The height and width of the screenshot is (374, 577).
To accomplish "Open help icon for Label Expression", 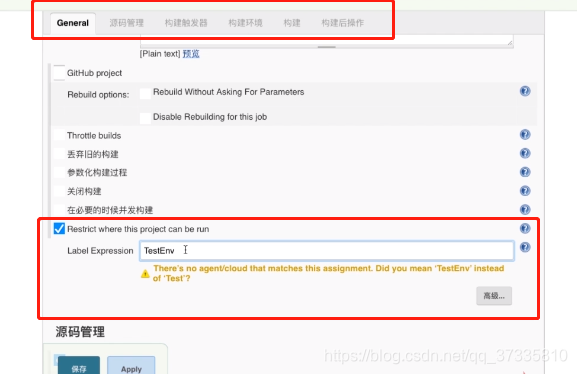I will 525,247.
